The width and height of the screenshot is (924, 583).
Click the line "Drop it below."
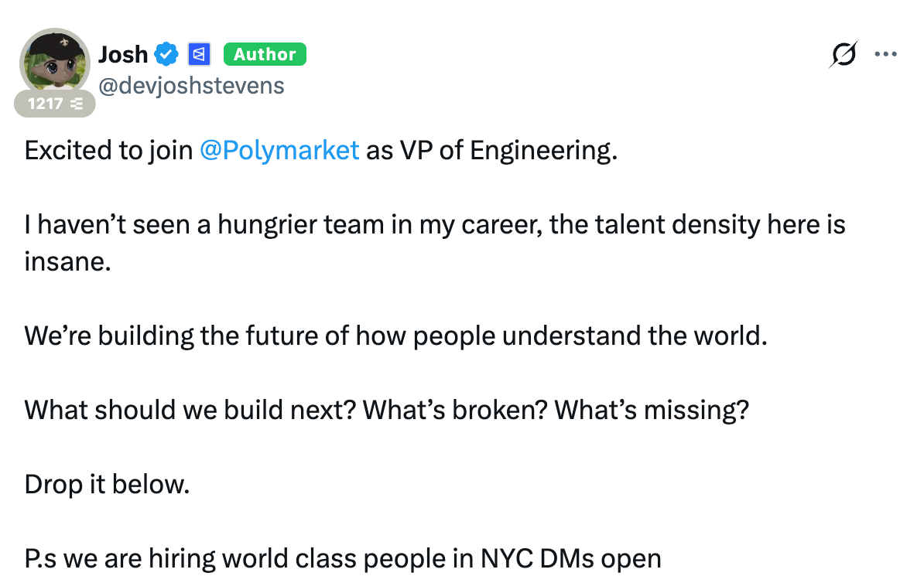tap(107, 485)
